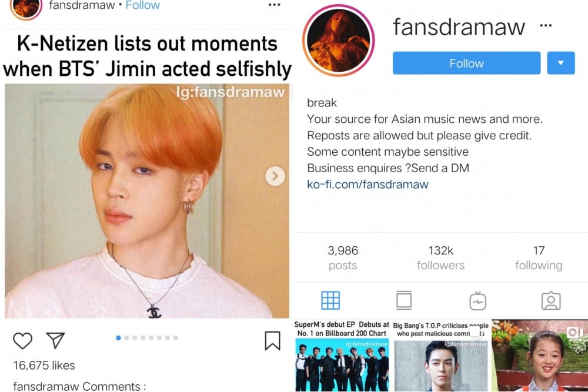View the 17 following list
The height and width of the screenshot is (392, 588).
(539, 258)
